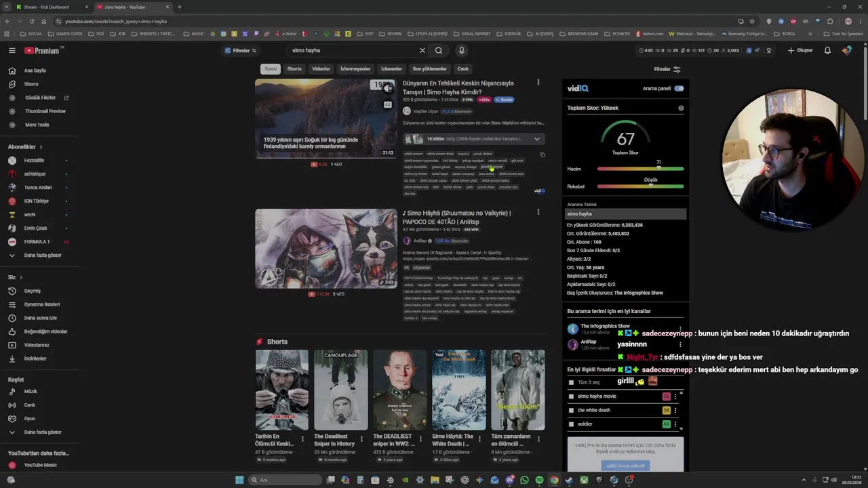Select the Tümü filter chip

coord(271,68)
